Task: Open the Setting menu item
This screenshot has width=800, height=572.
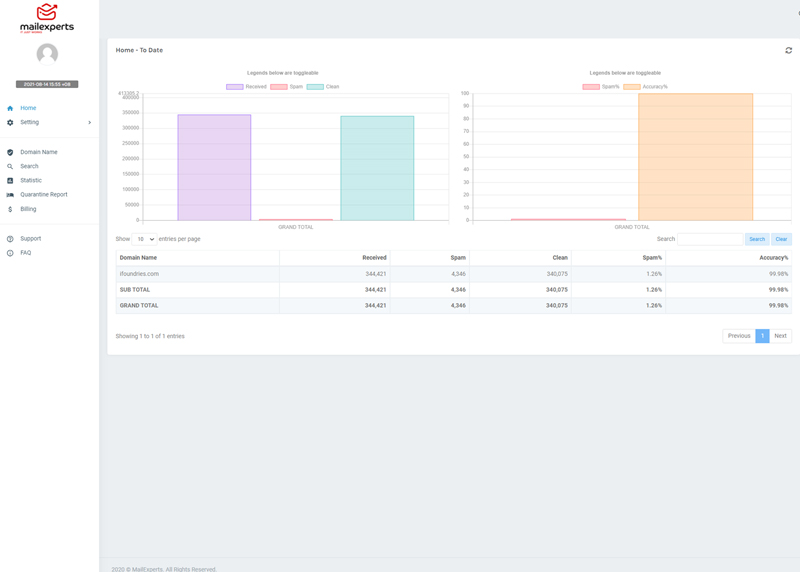Action: (x=30, y=122)
